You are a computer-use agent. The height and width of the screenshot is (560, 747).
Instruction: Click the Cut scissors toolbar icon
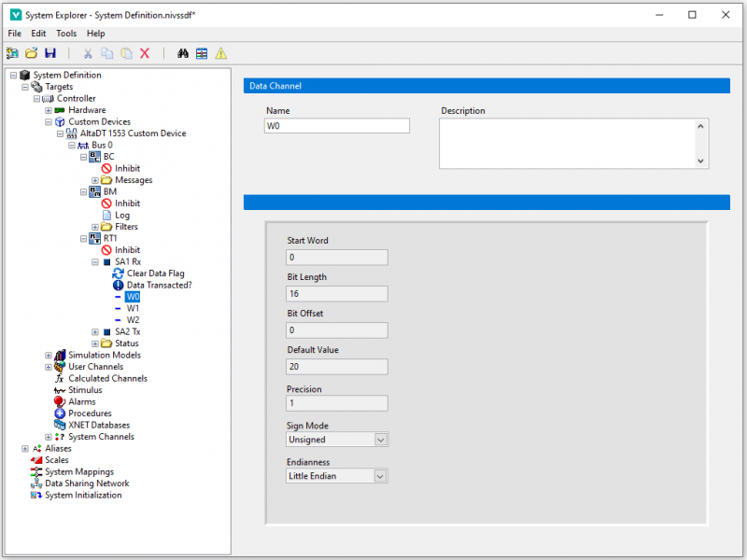point(88,53)
